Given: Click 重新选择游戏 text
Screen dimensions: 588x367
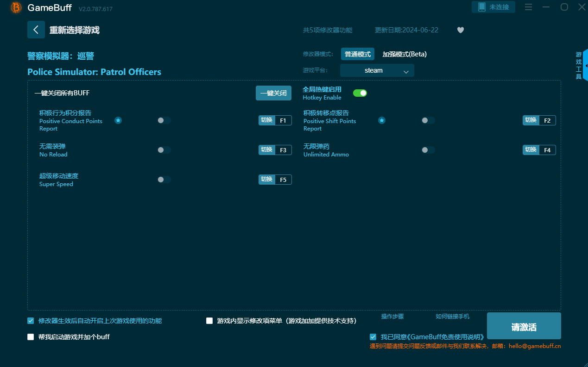Looking at the screenshot, I should (75, 30).
